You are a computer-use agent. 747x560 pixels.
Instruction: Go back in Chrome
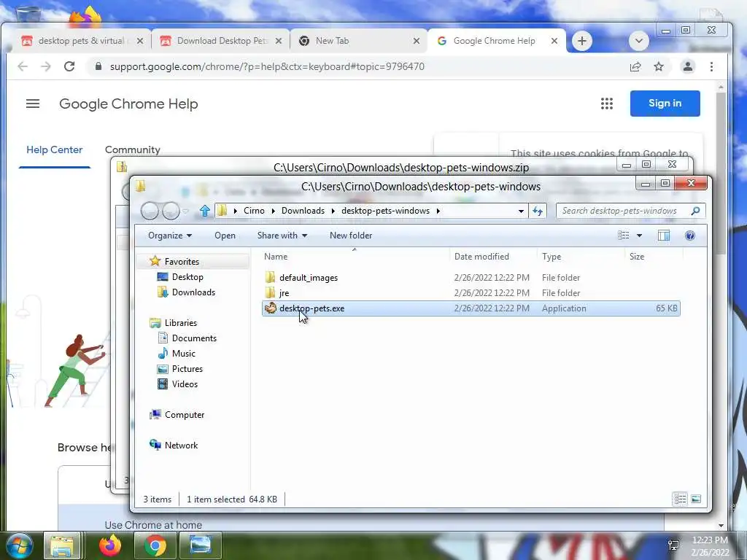tap(23, 66)
